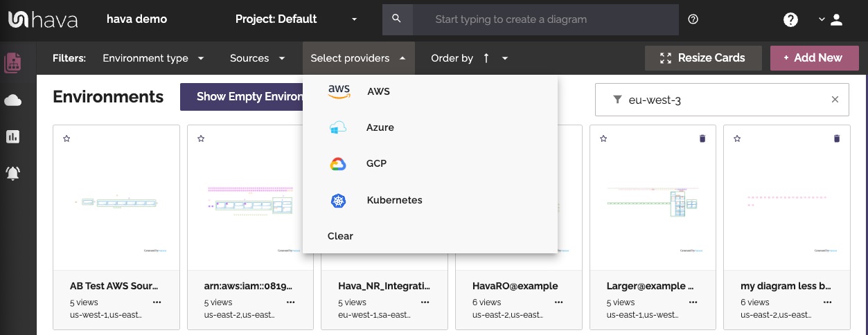Viewport: 868px width, 335px height.
Task: Open the reports chart sidebar icon
Action: [12, 136]
